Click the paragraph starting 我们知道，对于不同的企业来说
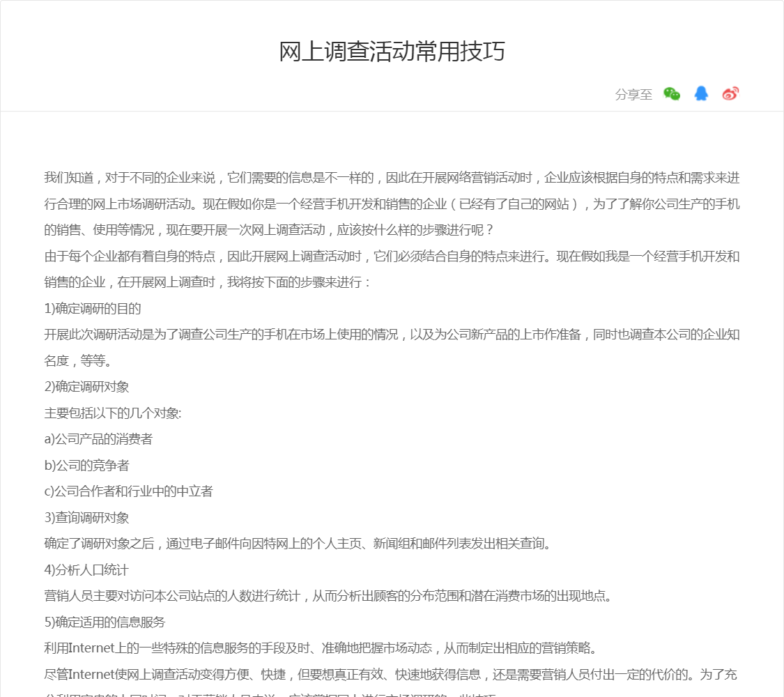784x697 pixels. click(x=392, y=204)
